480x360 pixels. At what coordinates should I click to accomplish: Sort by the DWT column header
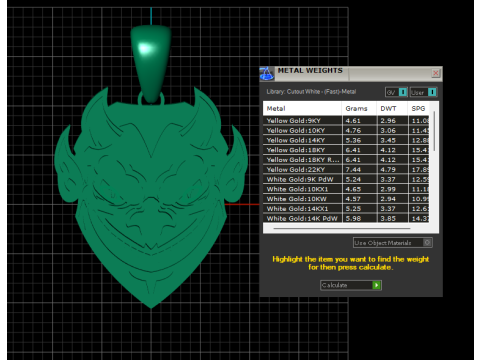[x=392, y=108]
